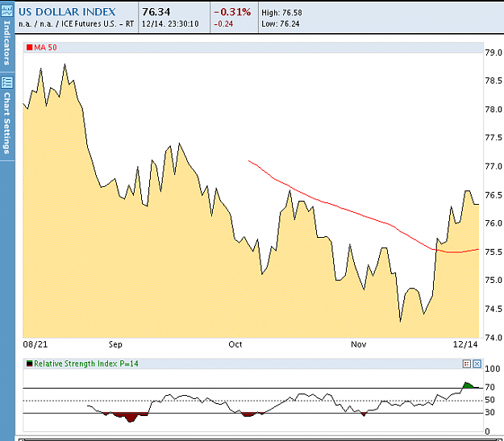Open the Chart Settings side tab
This screenshot has width=504, height=441.
coord(7,117)
